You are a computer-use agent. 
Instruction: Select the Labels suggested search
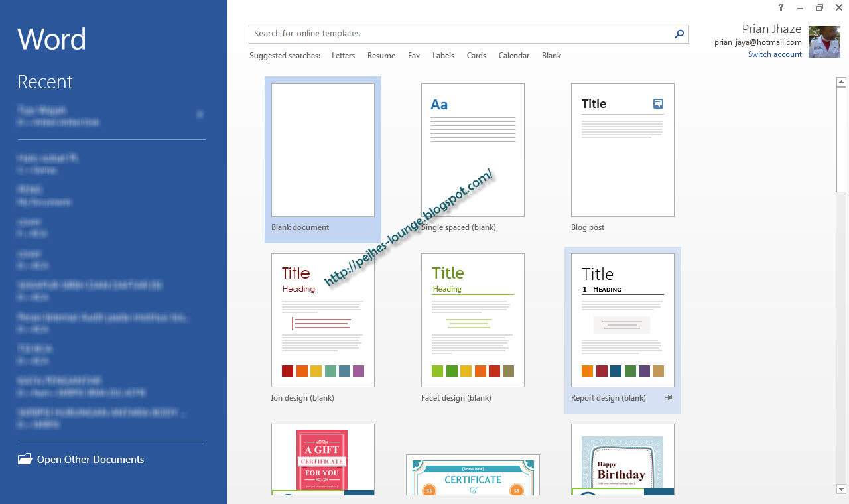443,56
